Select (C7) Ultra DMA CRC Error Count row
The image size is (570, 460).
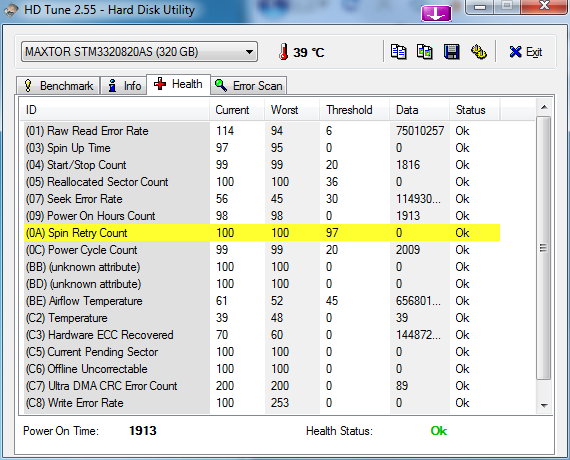click(x=262, y=386)
